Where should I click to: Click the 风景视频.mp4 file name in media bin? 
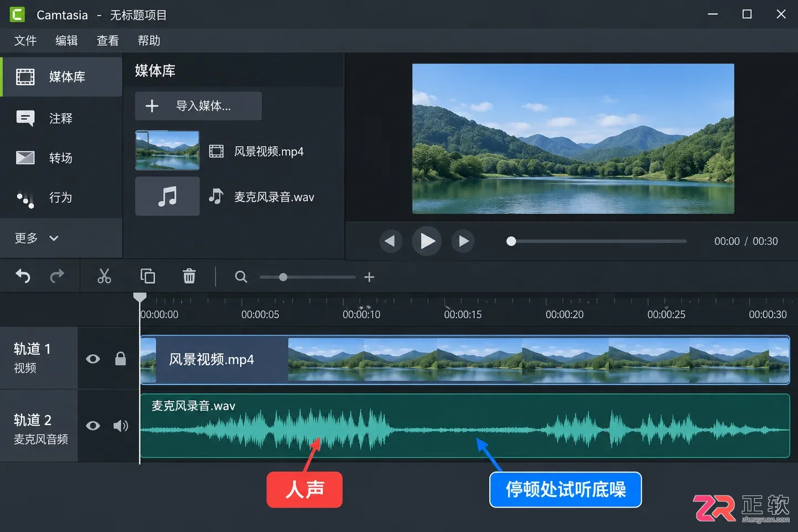[x=269, y=151]
